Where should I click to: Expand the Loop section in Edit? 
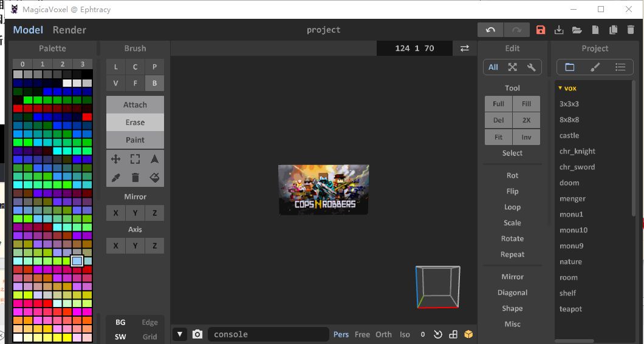pos(512,207)
